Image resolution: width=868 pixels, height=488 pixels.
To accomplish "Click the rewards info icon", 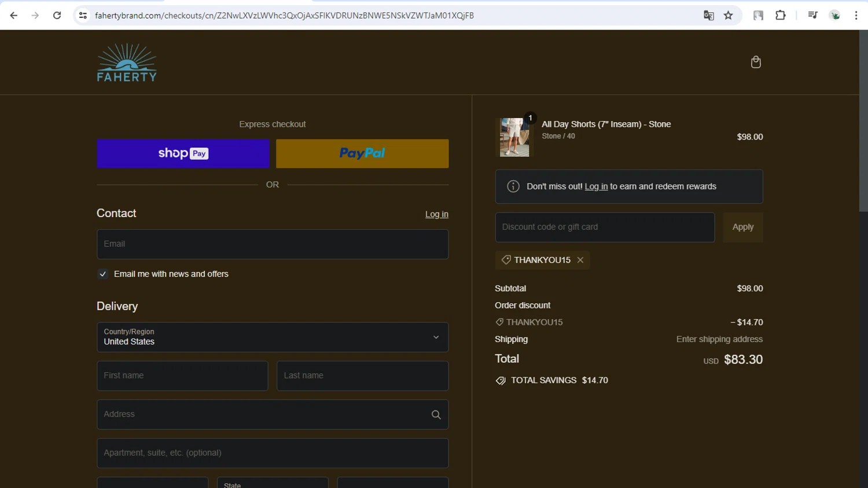I will pyautogui.click(x=513, y=186).
